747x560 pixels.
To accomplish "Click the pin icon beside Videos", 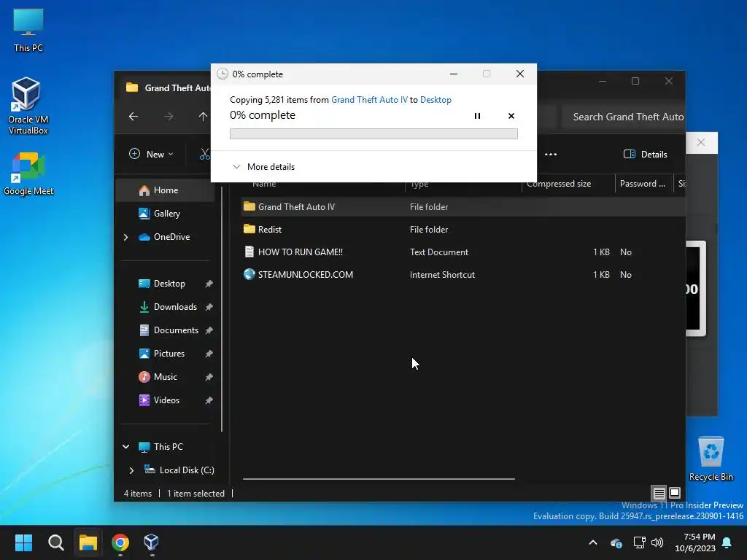I will 209,400.
